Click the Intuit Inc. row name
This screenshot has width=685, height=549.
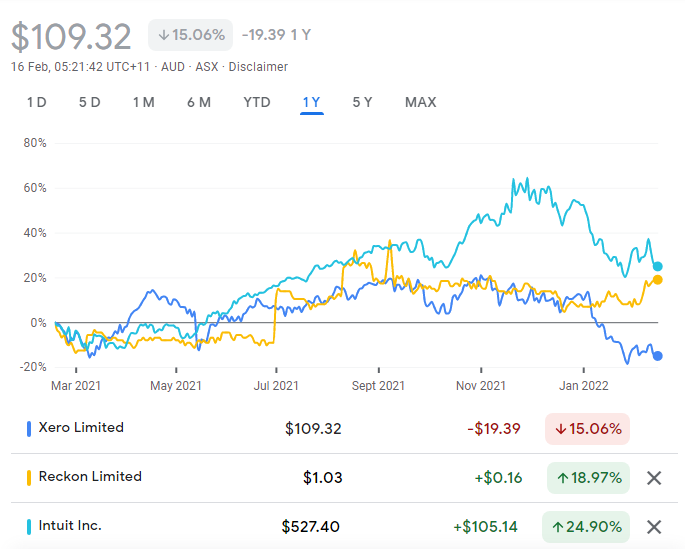[70, 525]
